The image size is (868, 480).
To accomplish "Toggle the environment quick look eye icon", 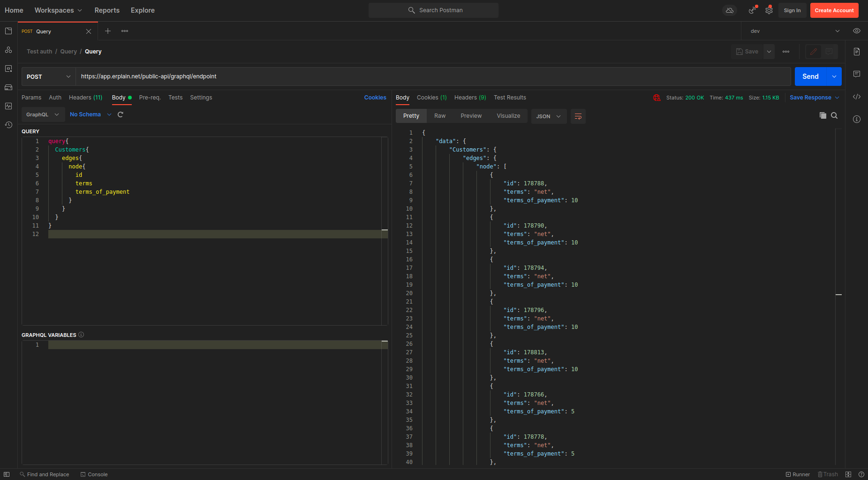I will coord(857,31).
